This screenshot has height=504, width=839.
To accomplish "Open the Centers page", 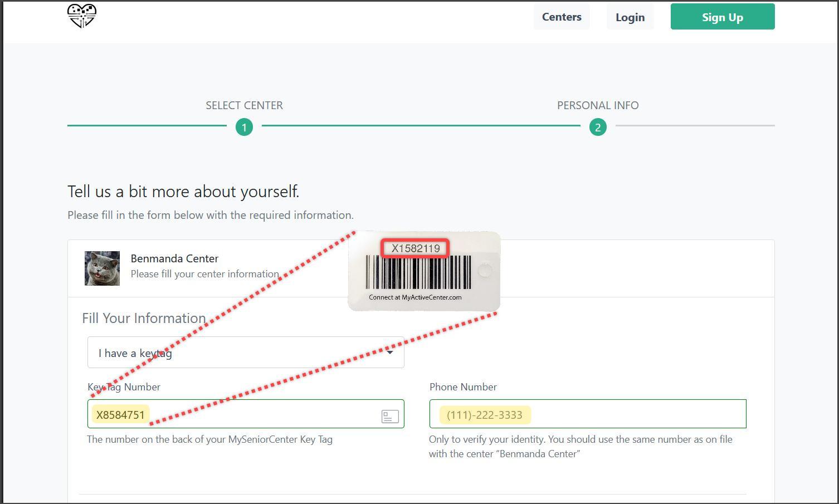I will coord(562,17).
